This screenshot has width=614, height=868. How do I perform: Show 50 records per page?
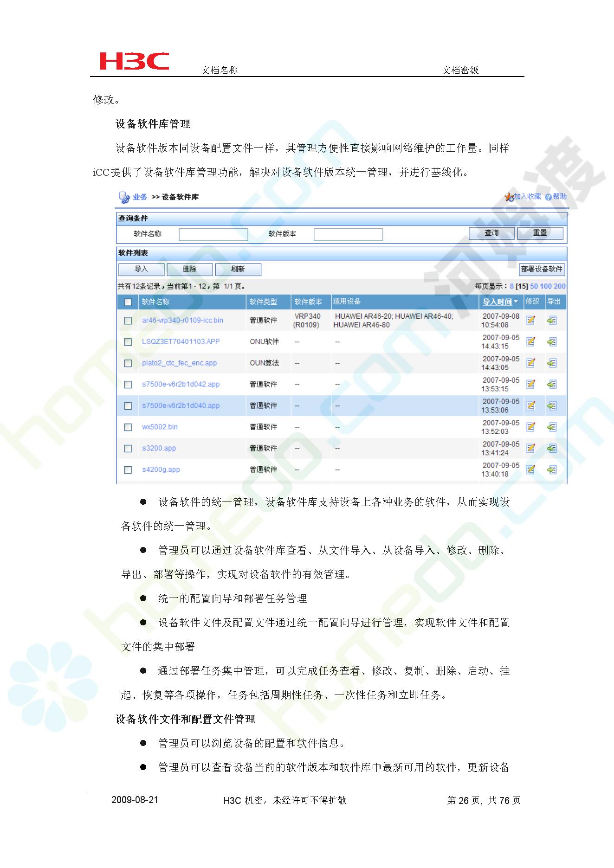coord(534,286)
